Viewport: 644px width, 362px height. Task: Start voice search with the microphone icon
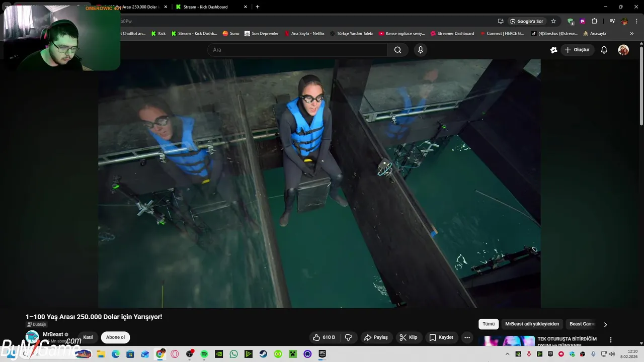[x=420, y=50]
